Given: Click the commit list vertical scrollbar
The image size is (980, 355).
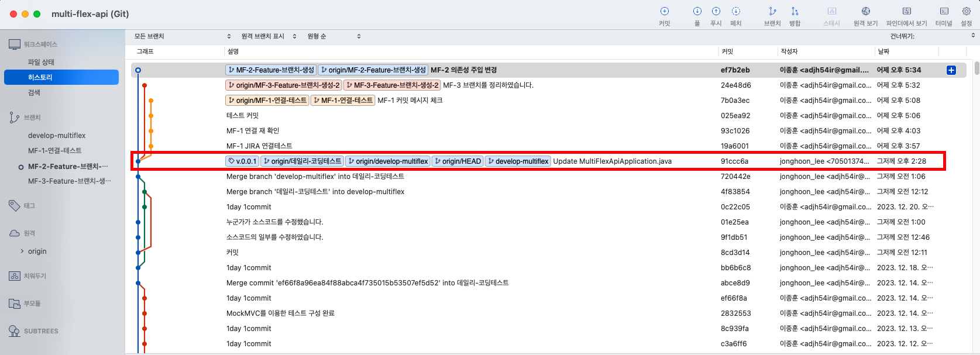Looking at the screenshot, I should (x=976, y=68).
